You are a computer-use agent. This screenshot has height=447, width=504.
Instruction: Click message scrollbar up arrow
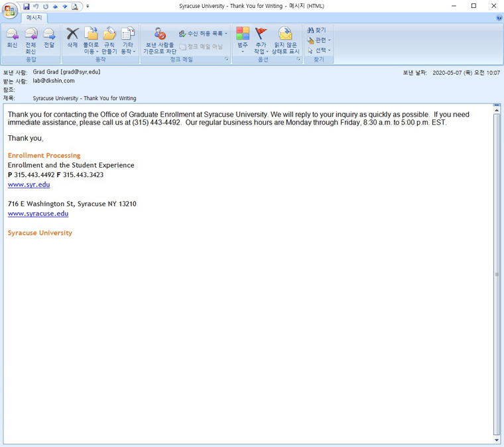pyautogui.click(x=497, y=110)
